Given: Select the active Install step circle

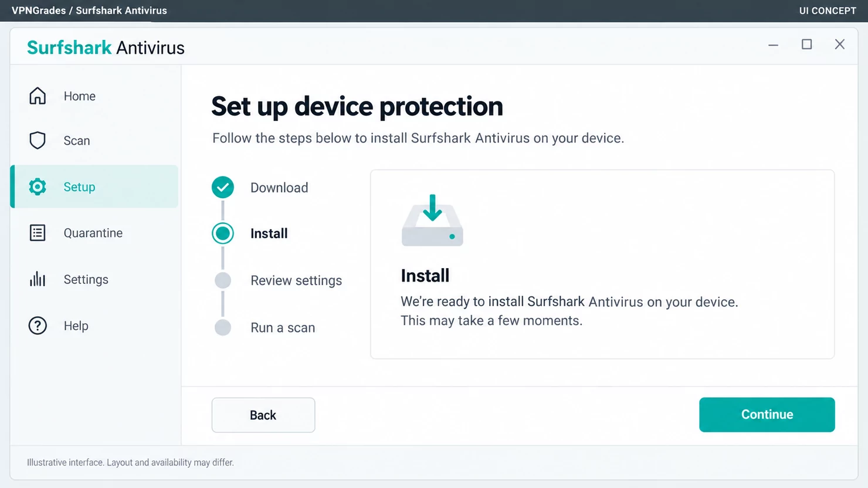Looking at the screenshot, I should tap(223, 233).
